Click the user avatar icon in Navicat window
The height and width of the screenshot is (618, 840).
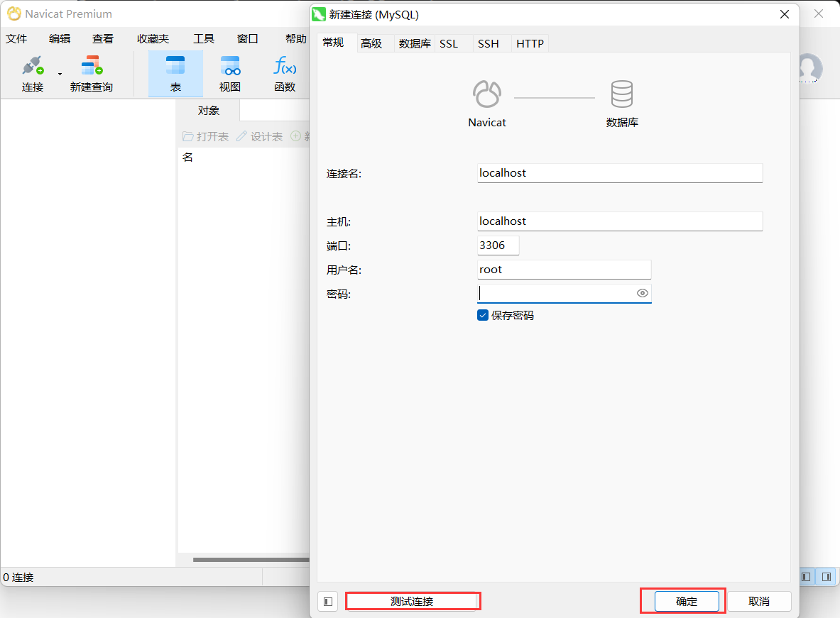click(811, 67)
